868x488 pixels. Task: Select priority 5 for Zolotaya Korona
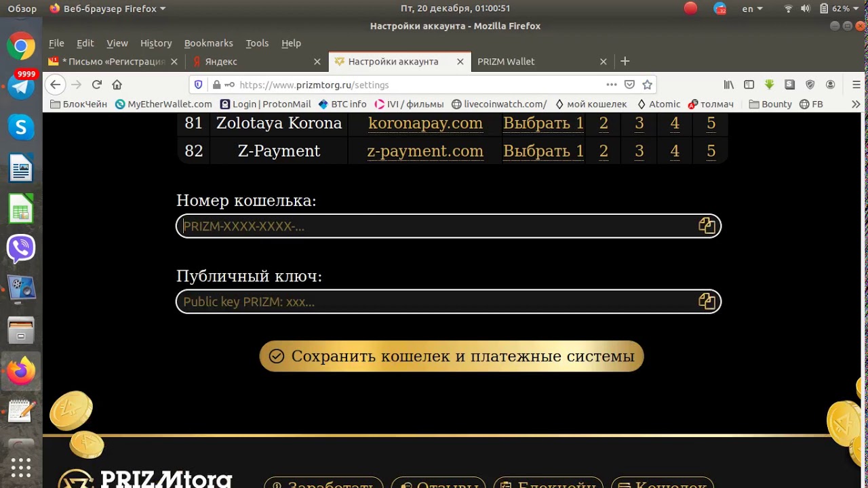[711, 123]
